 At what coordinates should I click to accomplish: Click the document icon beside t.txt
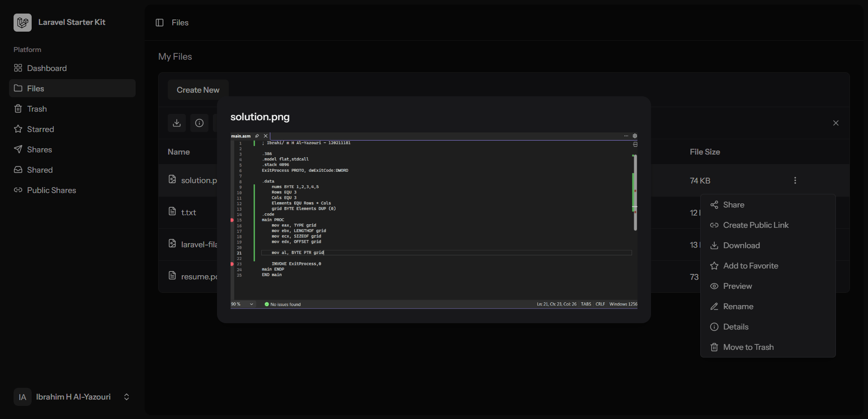click(x=172, y=211)
